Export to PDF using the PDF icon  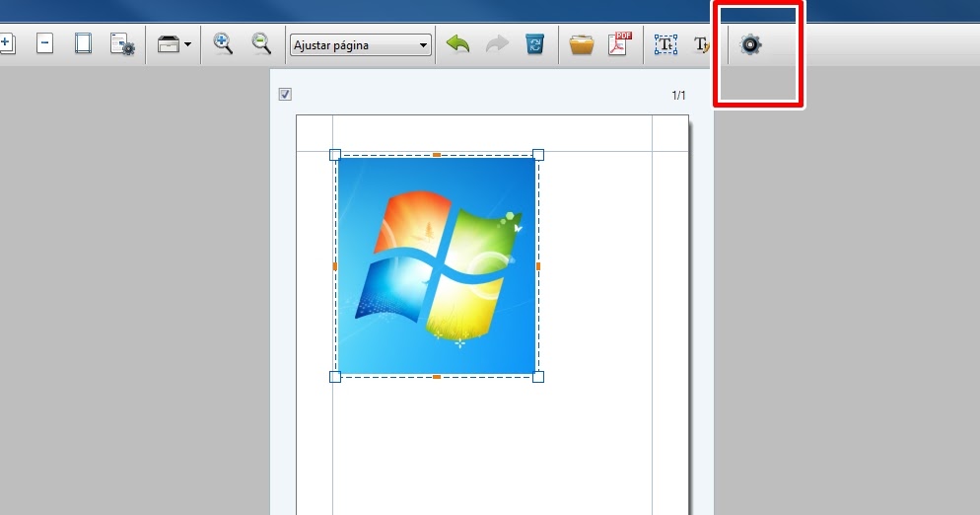(619, 44)
